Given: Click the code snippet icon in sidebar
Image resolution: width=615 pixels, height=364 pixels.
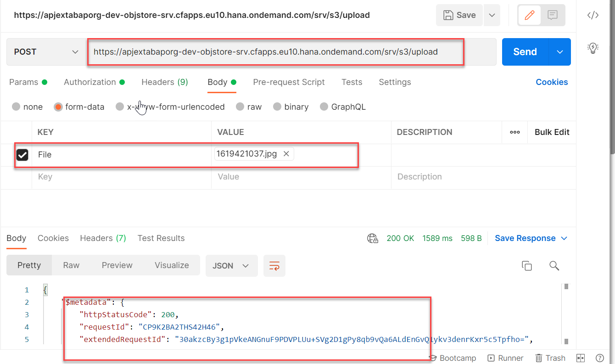Looking at the screenshot, I should pos(593,15).
